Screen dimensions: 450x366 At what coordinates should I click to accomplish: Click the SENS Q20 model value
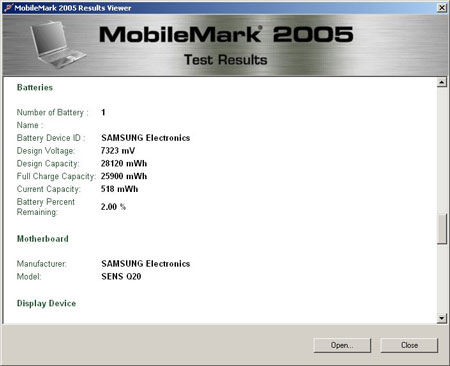coord(121,276)
